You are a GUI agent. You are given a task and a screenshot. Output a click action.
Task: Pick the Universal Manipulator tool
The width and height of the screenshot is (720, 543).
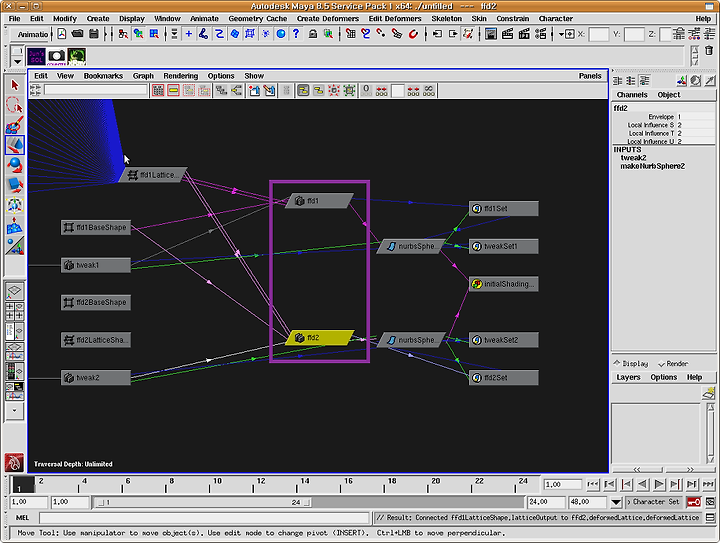(x=15, y=205)
